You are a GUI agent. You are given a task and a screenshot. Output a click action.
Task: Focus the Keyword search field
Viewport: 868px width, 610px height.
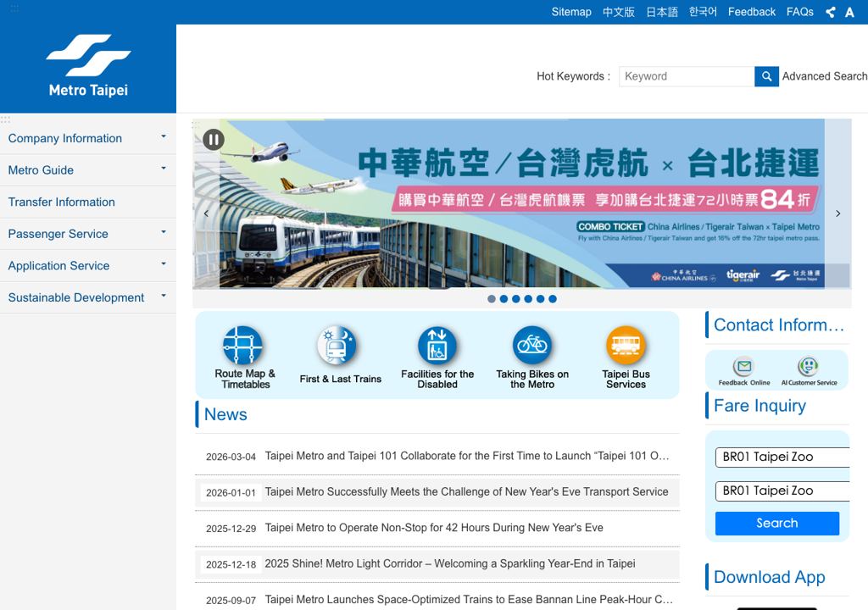(687, 76)
